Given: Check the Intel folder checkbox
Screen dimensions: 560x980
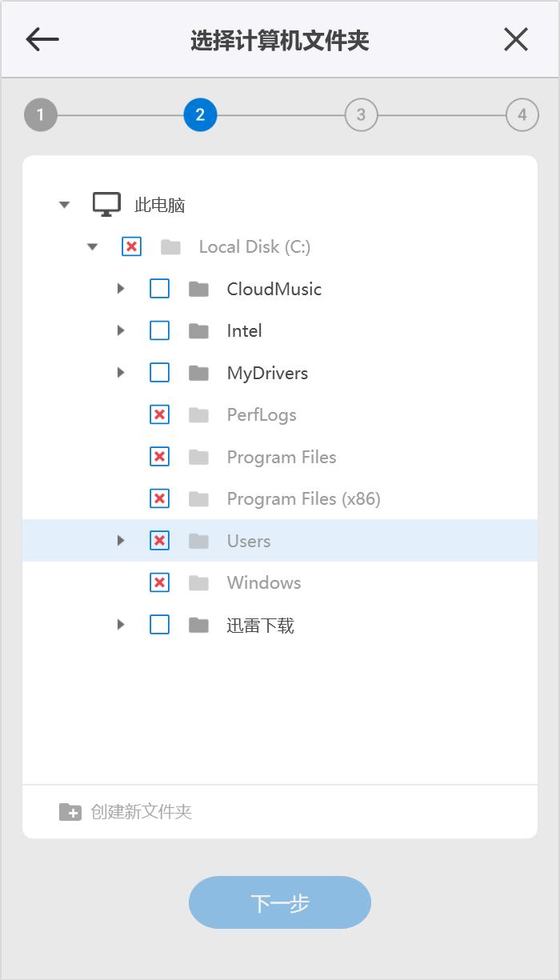Looking at the screenshot, I should pyautogui.click(x=159, y=330).
